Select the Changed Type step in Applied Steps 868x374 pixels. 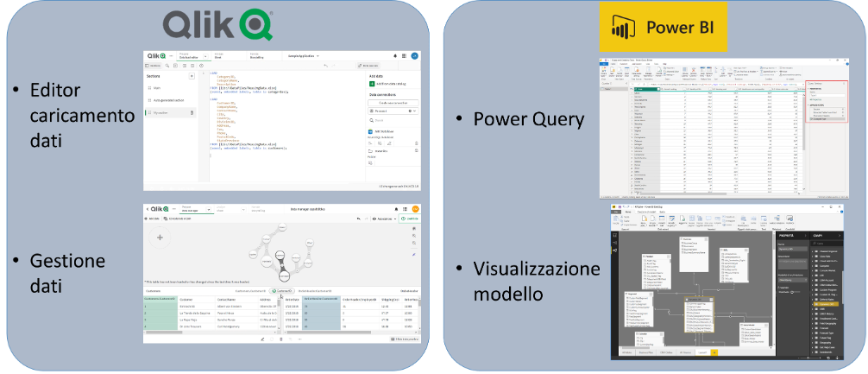827,118
